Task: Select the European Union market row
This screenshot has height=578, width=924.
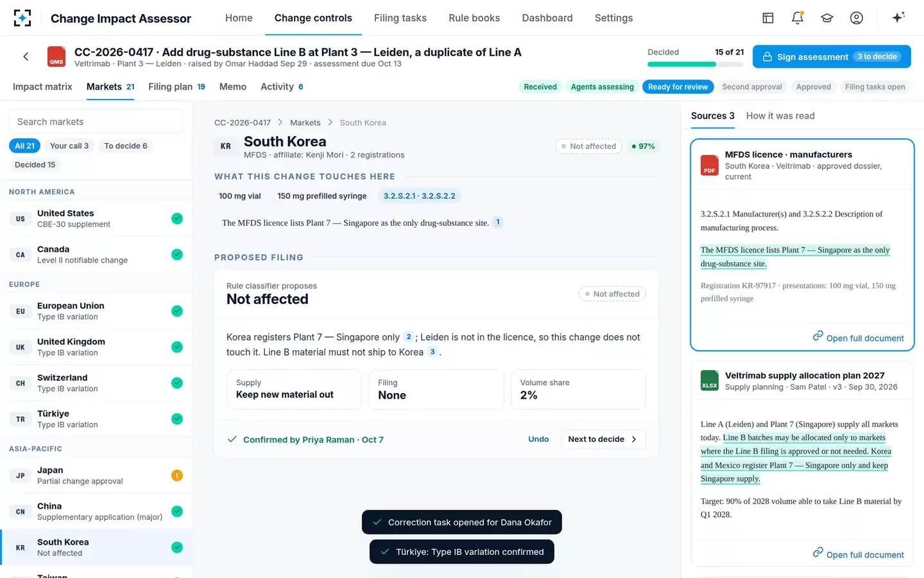Action: (96, 311)
